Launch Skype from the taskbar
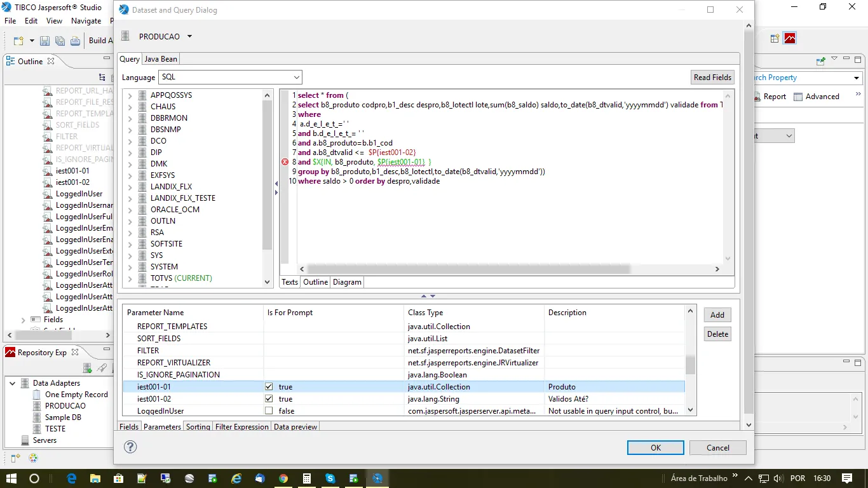868x488 pixels. coord(330,478)
